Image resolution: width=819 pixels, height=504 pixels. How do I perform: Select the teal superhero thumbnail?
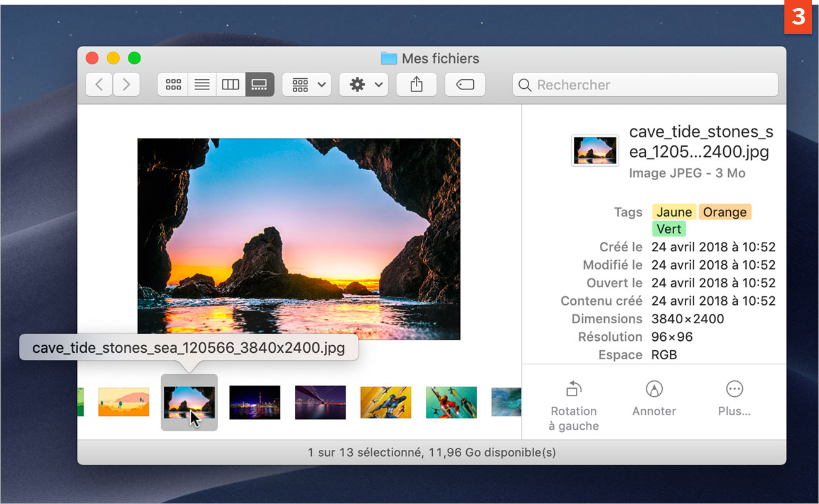point(451,402)
